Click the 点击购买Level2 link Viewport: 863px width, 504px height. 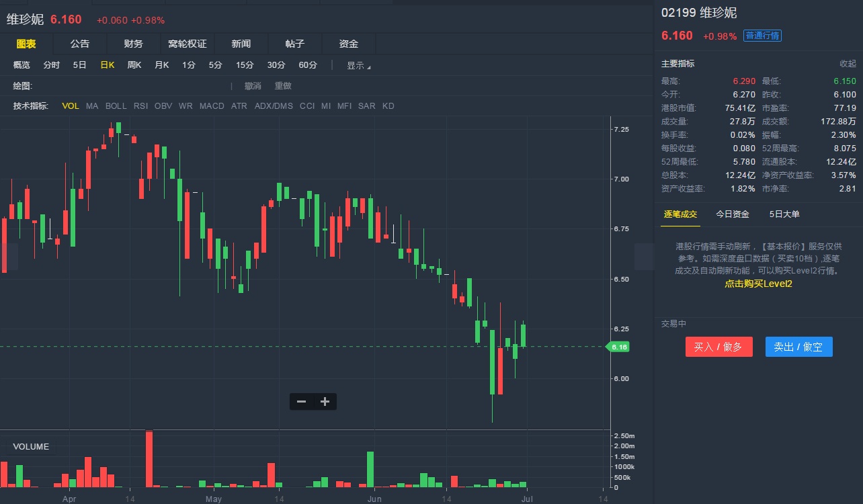[758, 284]
